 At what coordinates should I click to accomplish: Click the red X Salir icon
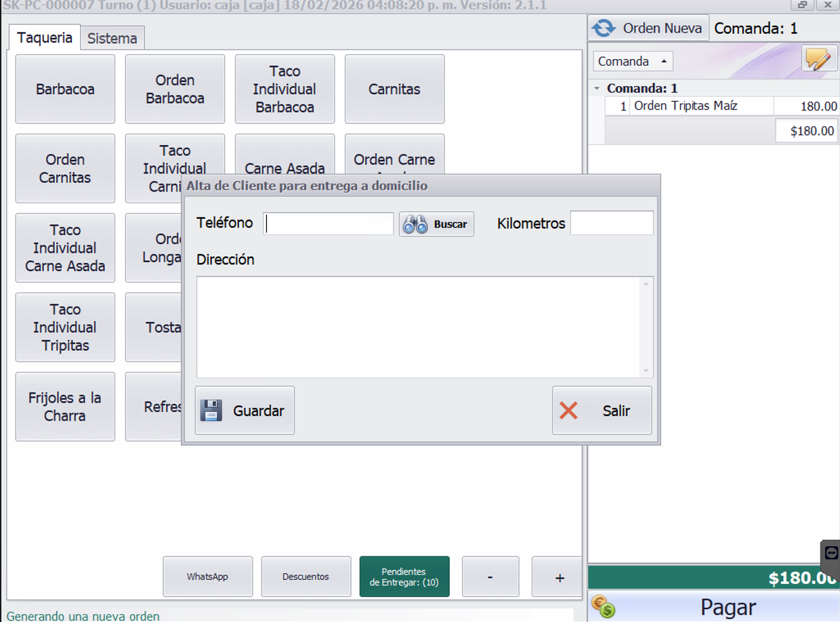click(569, 411)
